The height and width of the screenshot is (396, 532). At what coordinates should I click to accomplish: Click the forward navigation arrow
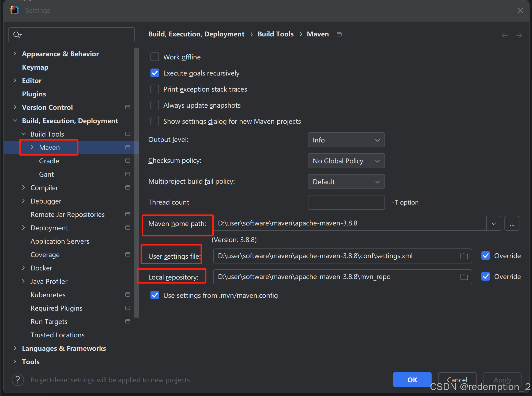pos(519,35)
